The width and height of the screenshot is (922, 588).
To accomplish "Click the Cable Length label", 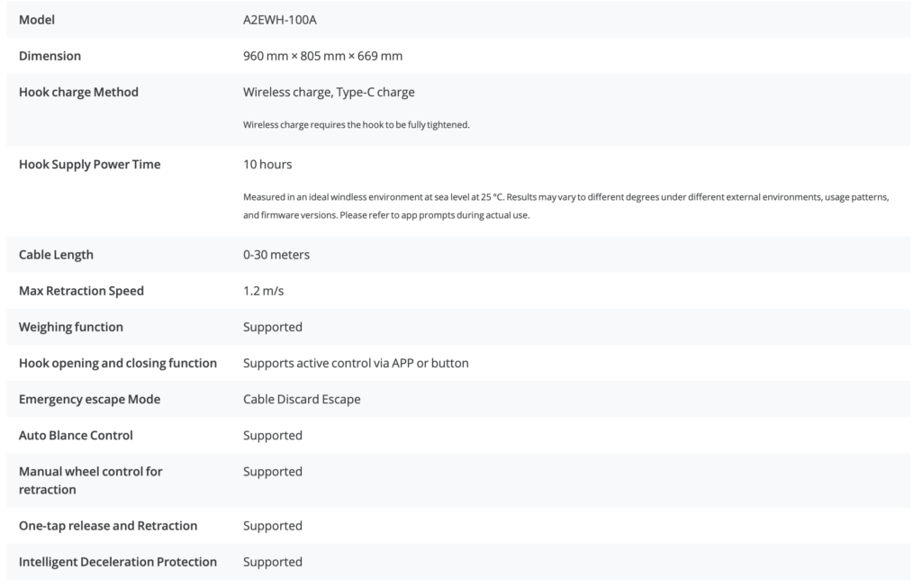I will [x=56, y=255].
